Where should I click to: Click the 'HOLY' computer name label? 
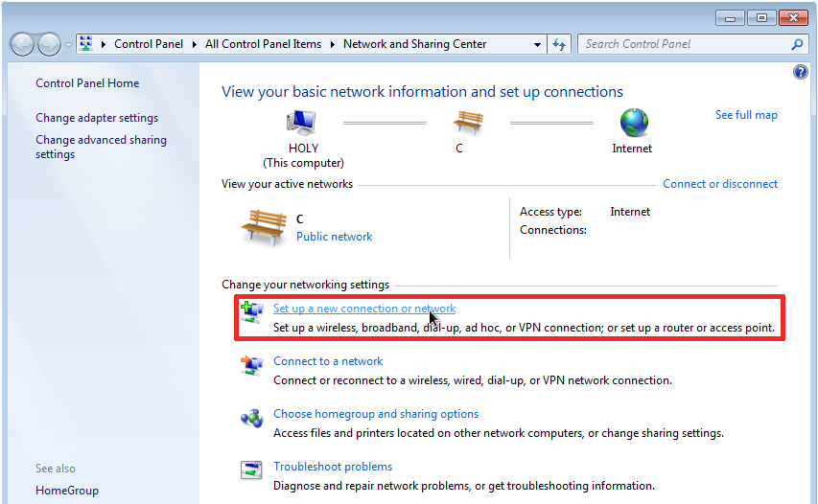pyautogui.click(x=303, y=149)
